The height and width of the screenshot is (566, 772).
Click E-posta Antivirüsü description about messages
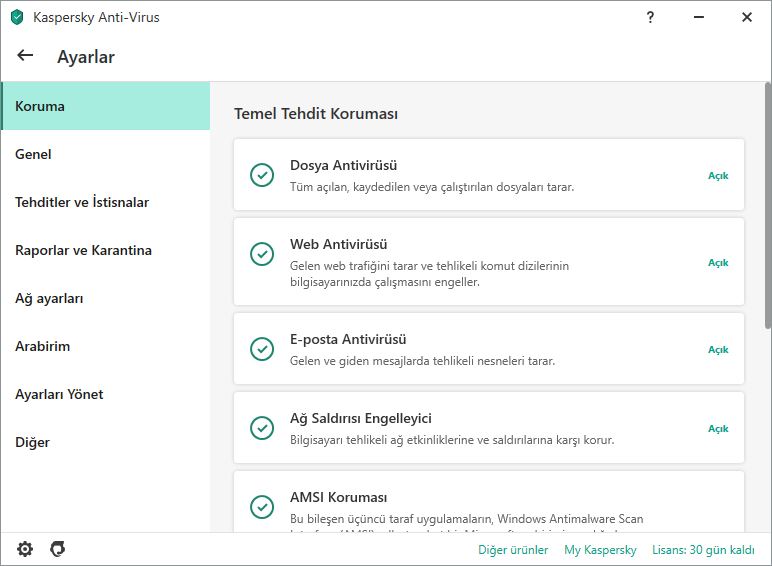point(422,361)
